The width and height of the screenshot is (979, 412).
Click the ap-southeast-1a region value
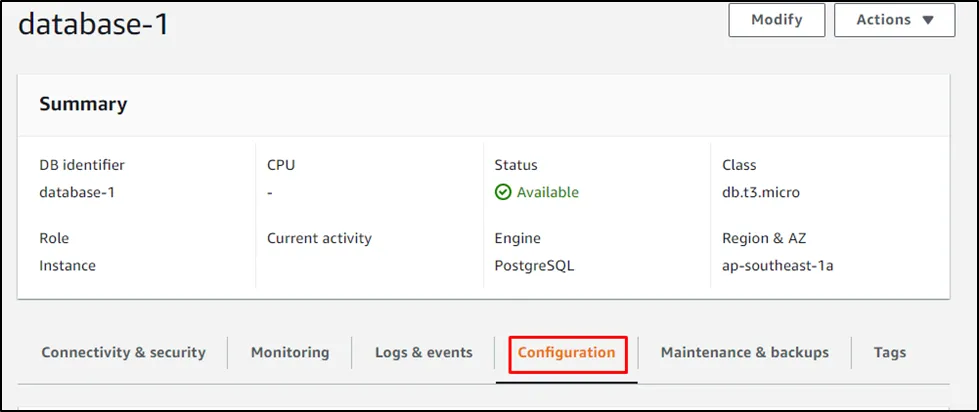777,266
